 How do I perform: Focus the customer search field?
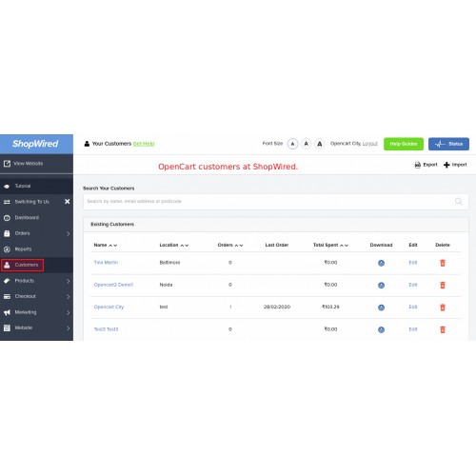point(276,202)
